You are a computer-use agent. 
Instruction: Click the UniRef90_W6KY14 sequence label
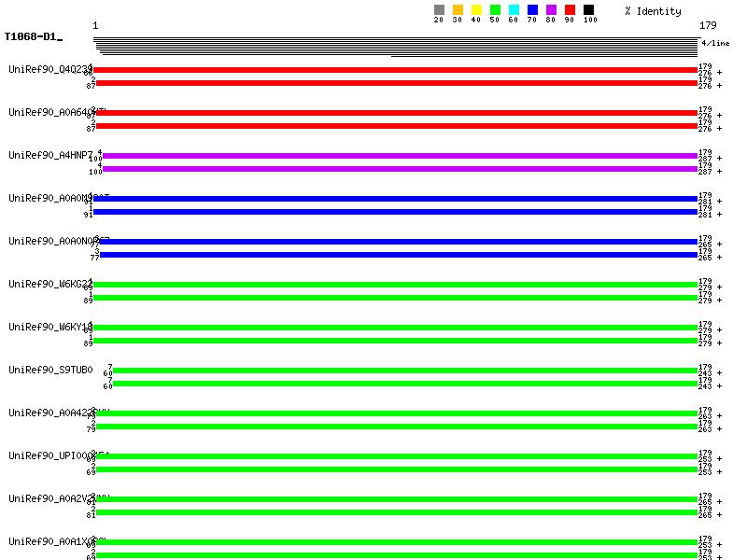pyautogui.click(x=49, y=327)
